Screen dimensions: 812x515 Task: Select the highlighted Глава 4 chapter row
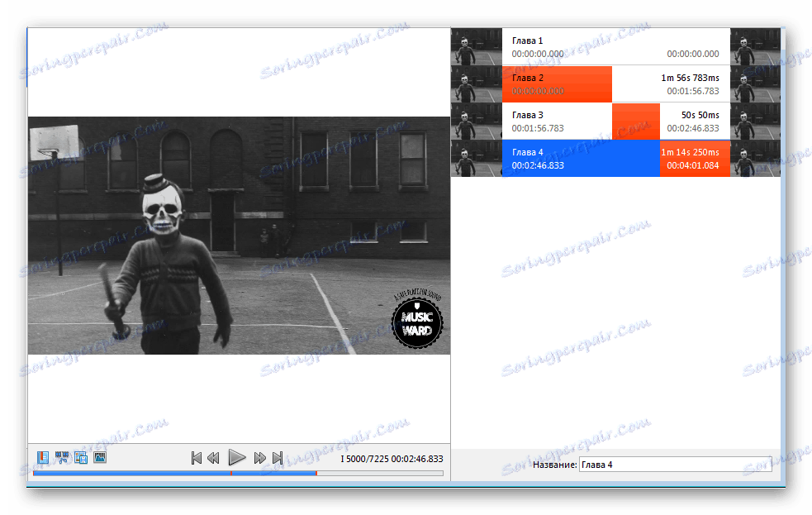[615, 159]
